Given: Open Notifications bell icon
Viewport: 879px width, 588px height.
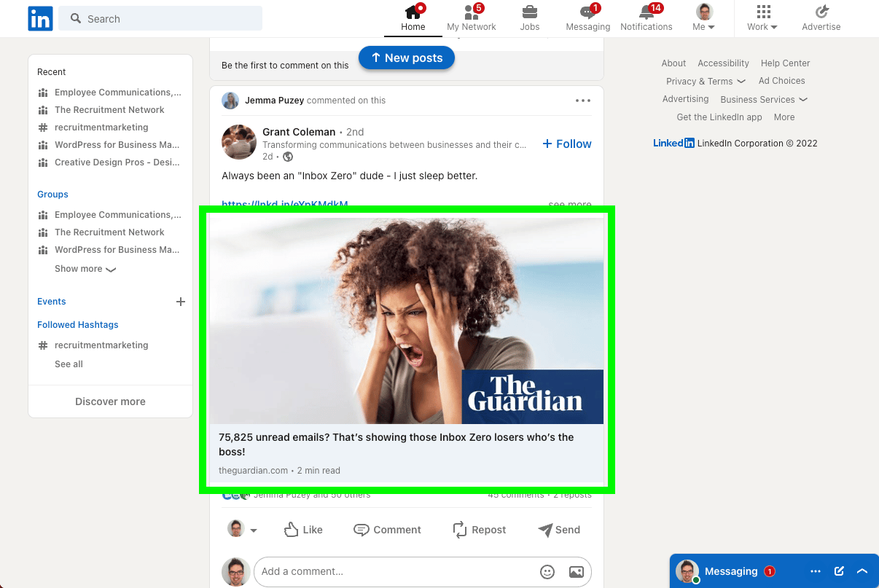Looking at the screenshot, I should (646, 12).
